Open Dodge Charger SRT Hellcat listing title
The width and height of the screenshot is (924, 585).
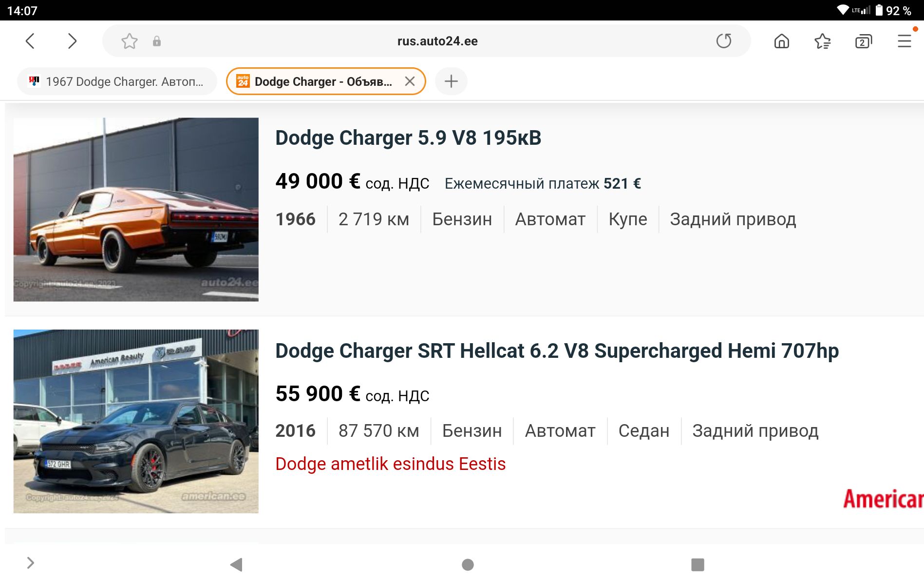(x=557, y=351)
